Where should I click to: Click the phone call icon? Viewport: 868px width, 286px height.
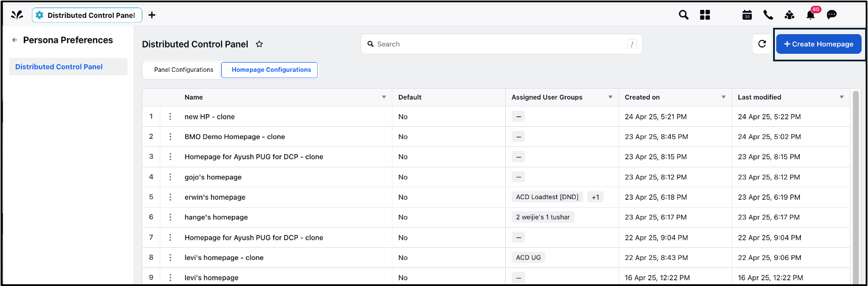[x=768, y=15]
